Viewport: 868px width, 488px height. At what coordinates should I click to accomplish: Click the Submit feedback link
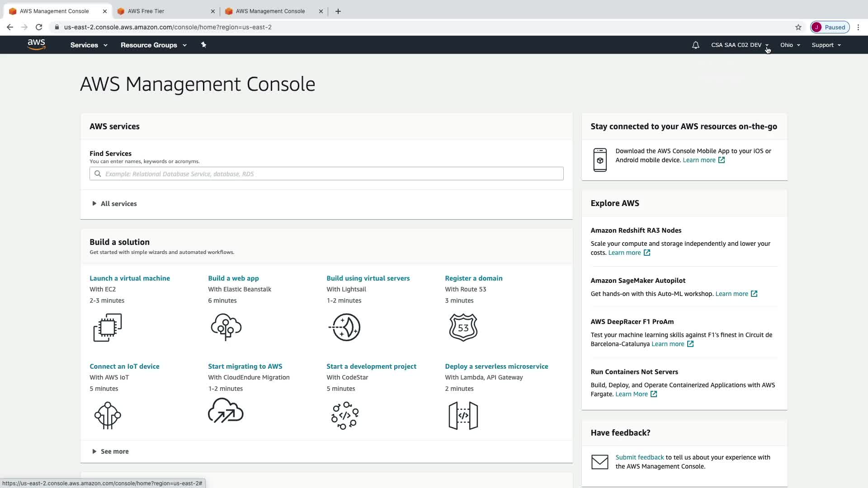(x=639, y=457)
